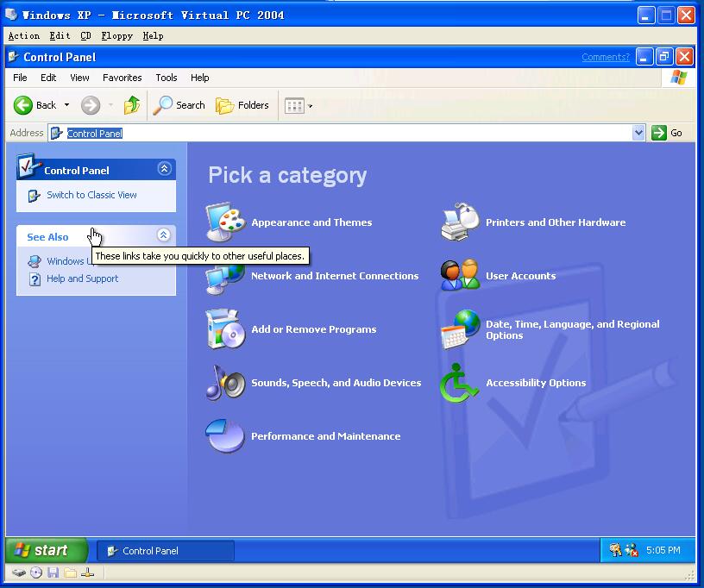Switch to Classic View

tap(91, 195)
